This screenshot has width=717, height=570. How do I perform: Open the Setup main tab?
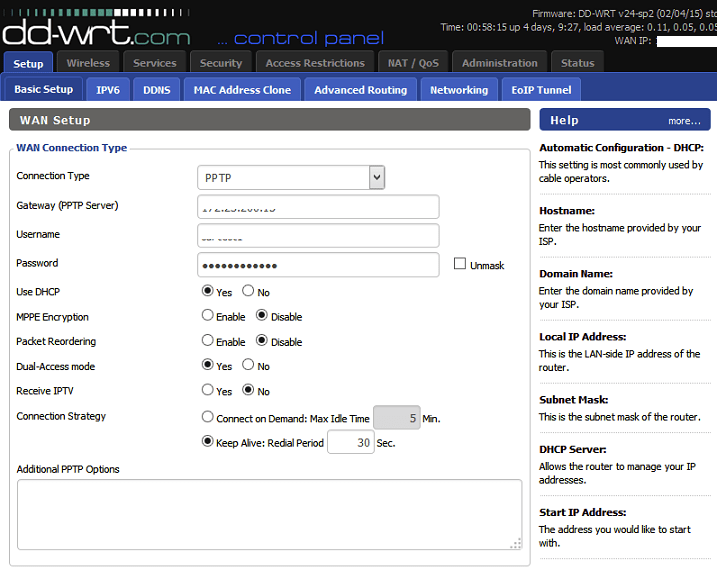pyautogui.click(x=28, y=63)
